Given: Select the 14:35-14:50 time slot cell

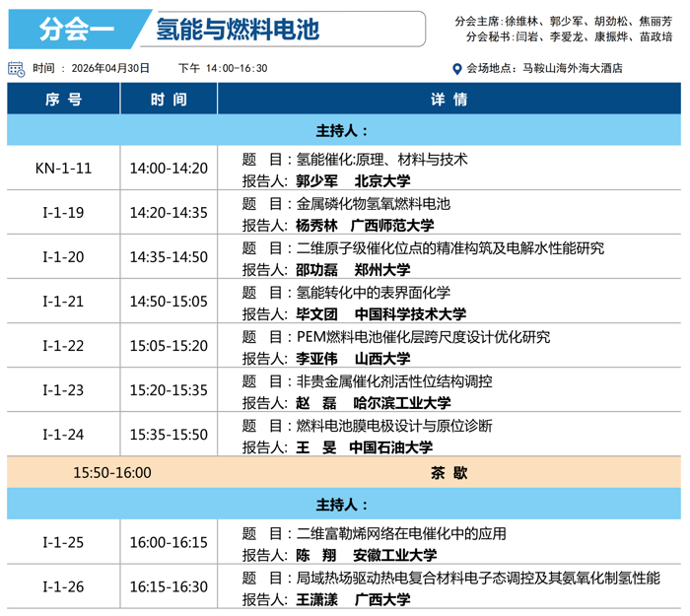Looking at the screenshot, I should [x=169, y=257].
